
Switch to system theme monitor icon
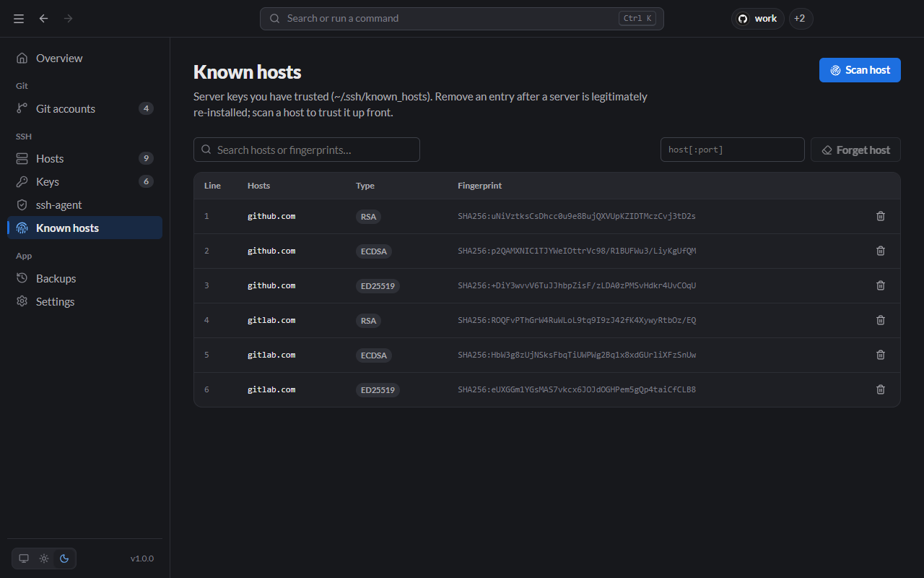pos(24,558)
